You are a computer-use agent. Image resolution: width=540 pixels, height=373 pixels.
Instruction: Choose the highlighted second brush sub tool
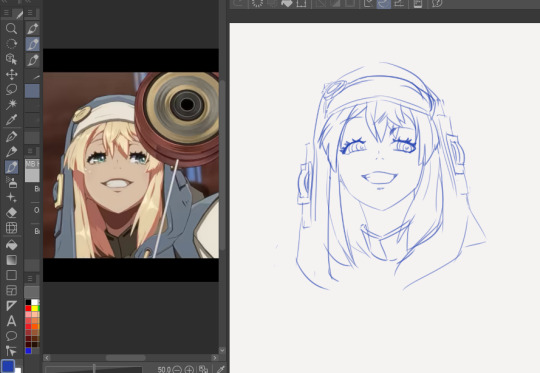[32, 44]
